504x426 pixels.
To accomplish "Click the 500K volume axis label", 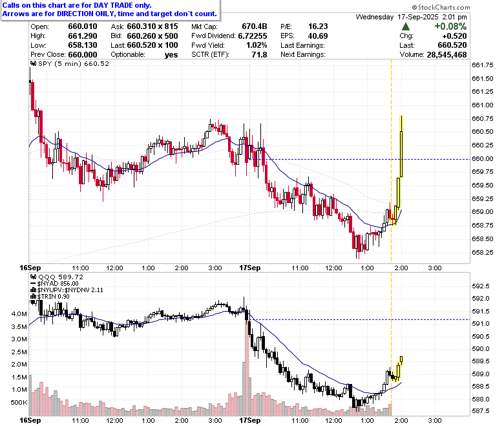I will click(x=19, y=403).
